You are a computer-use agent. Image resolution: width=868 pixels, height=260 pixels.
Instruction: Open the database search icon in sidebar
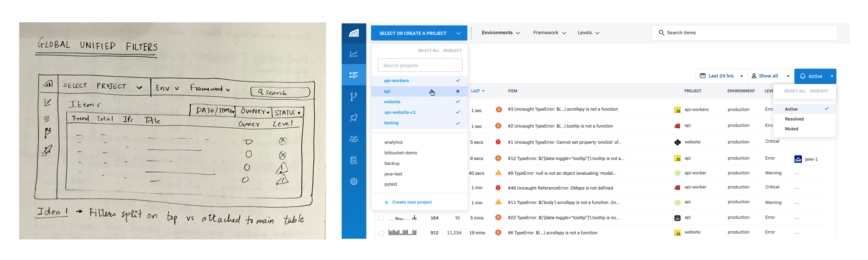pos(354,160)
